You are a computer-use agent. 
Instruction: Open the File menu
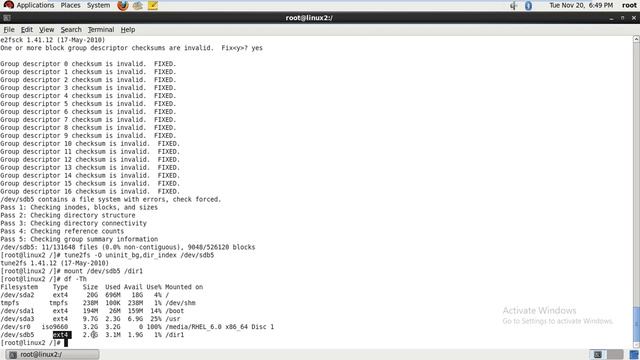pos(9,30)
